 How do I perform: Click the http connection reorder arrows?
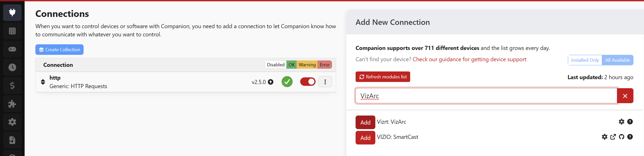(x=43, y=82)
